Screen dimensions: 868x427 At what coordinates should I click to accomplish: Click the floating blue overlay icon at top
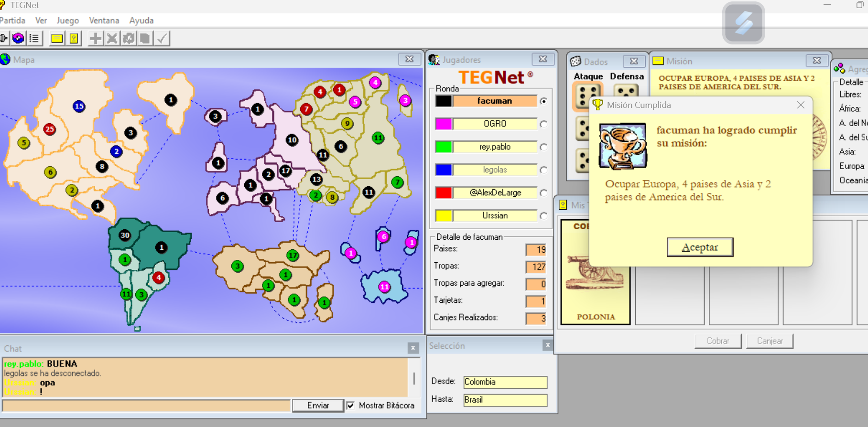pos(744,23)
